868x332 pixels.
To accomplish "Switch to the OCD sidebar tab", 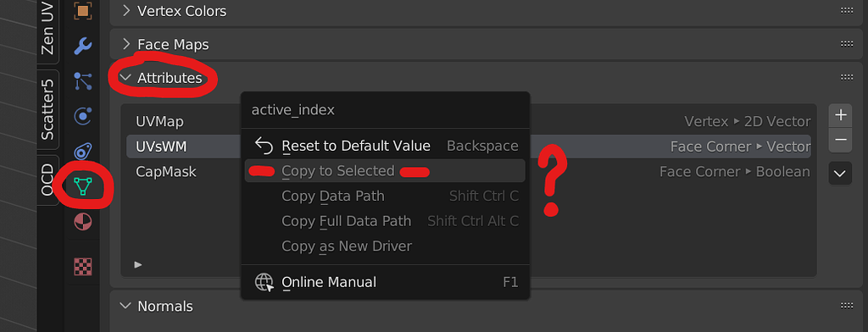I will (47, 180).
